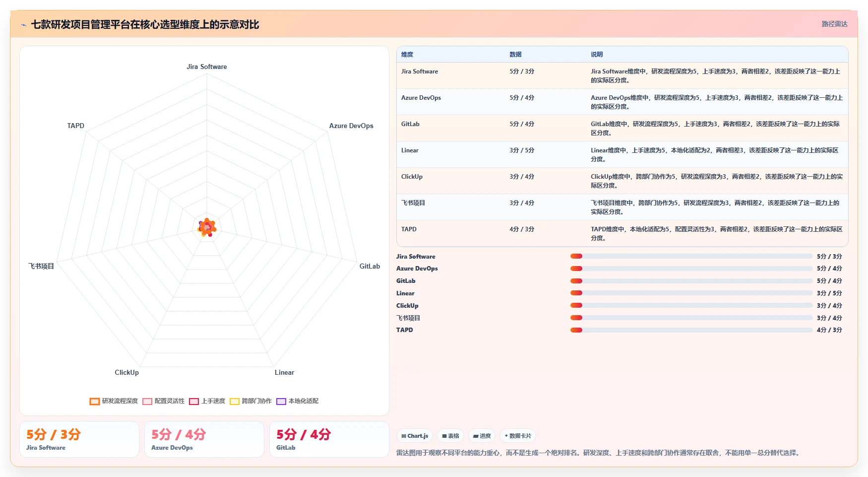The image size is (868, 477).
Task: Click the Chart.js tag
Action: [415, 436]
